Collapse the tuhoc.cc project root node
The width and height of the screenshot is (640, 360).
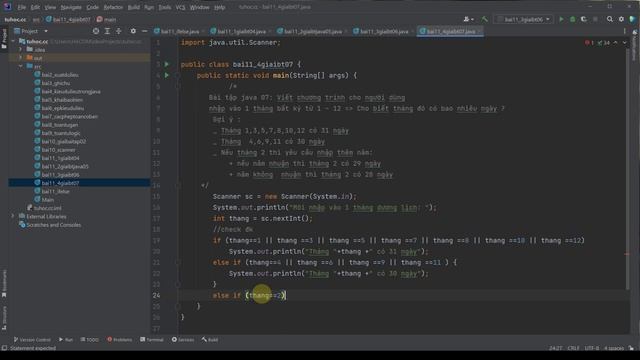coord(13,41)
